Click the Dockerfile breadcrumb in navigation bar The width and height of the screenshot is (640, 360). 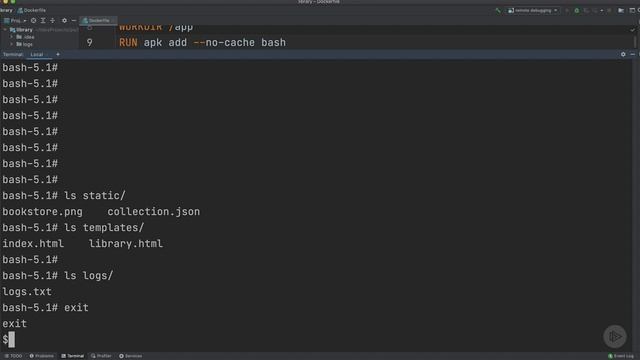[x=32, y=10]
